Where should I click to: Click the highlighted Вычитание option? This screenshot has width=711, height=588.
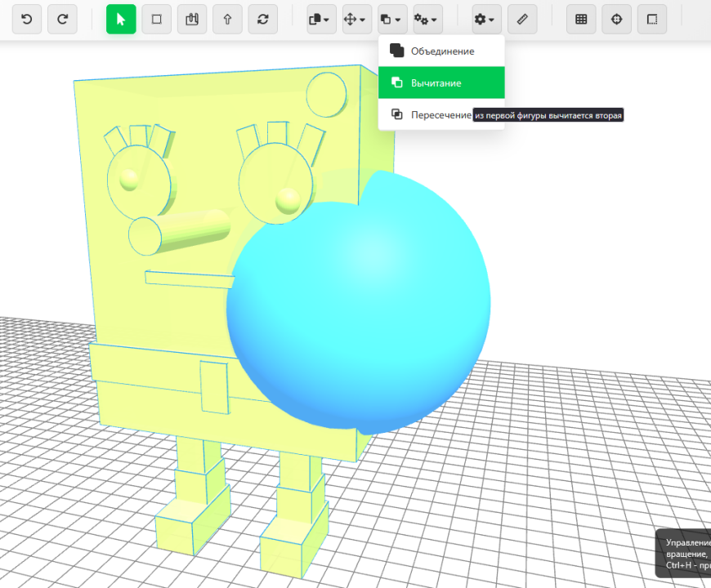[x=441, y=82]
